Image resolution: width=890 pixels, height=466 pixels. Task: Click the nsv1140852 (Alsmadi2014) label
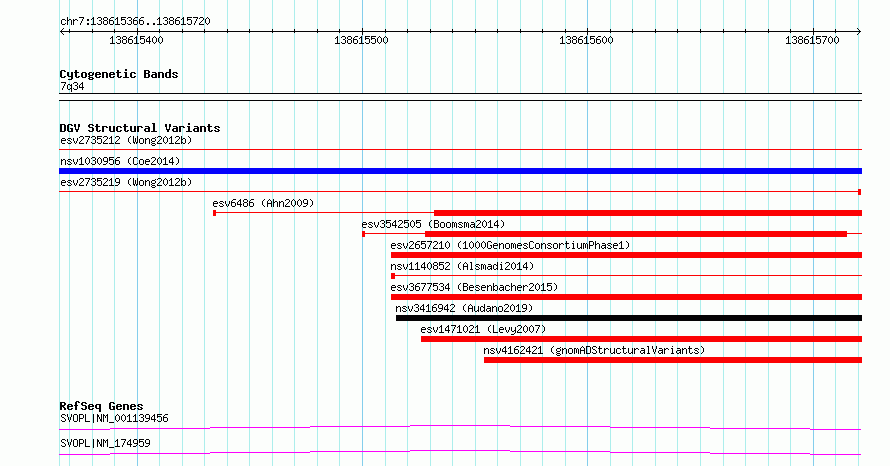(x=462, y=266)
